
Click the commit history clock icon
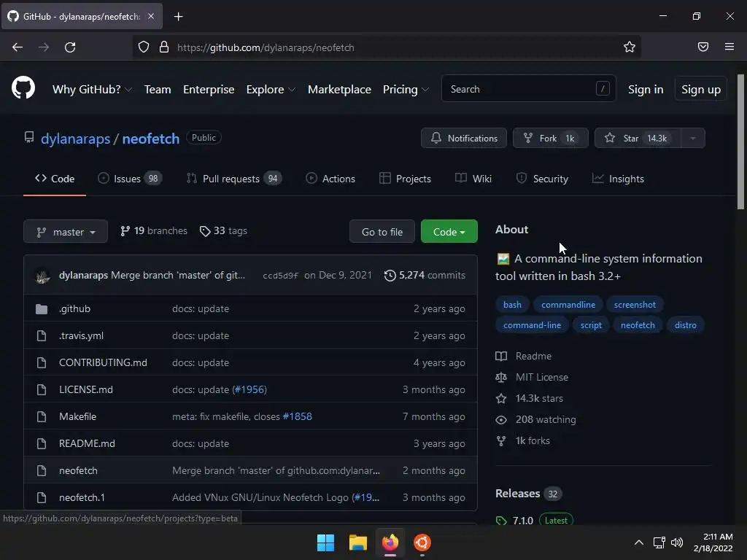coord(390,275)
